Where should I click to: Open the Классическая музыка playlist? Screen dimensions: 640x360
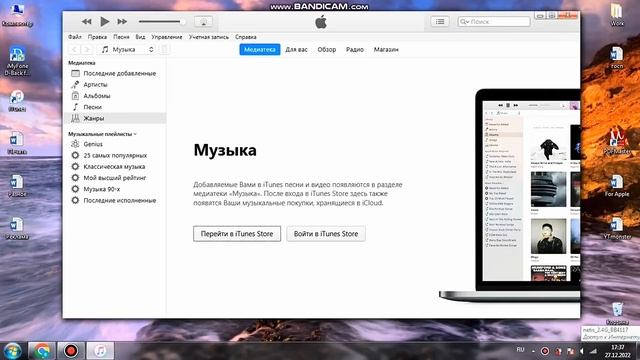[x=115, y=167]
